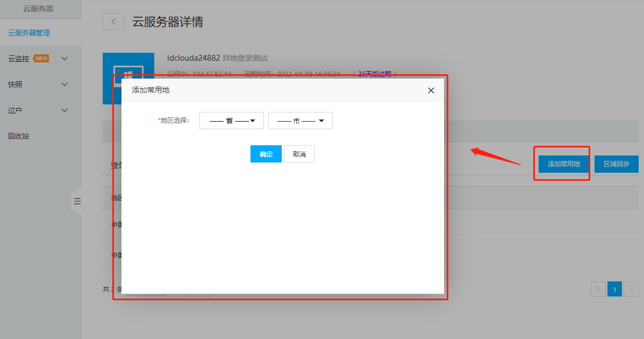Click the 区域同步 button
644x339 pixels.
point(616,164)
